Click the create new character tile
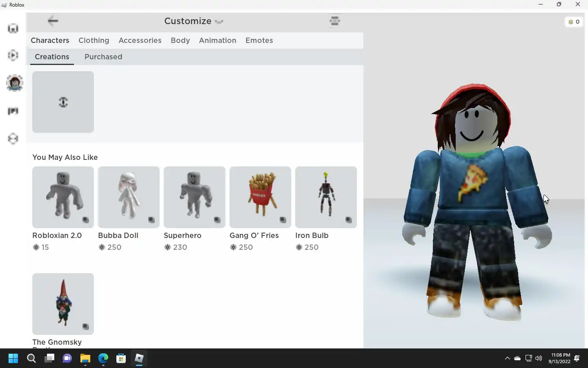The image size is (588, 368). [63, 102]
